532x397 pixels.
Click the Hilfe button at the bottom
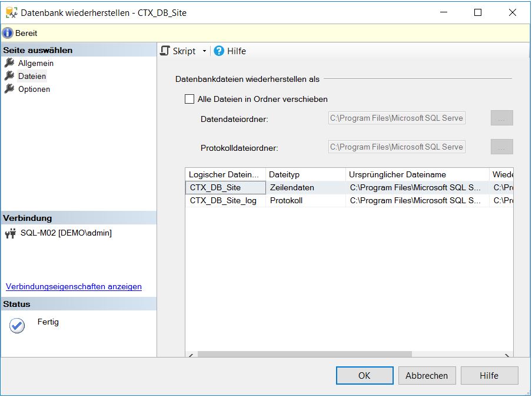click(489, 375)
